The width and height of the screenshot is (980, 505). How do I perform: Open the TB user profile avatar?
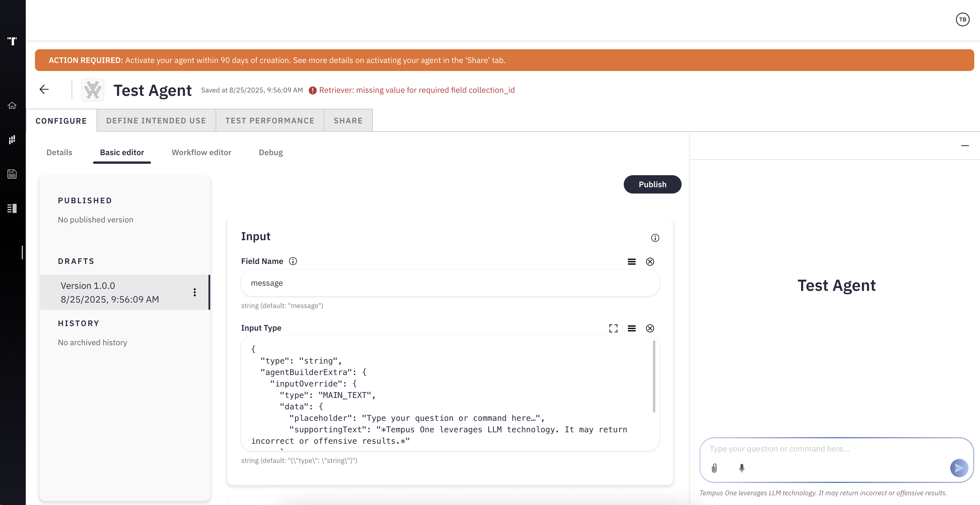[963, 19]
